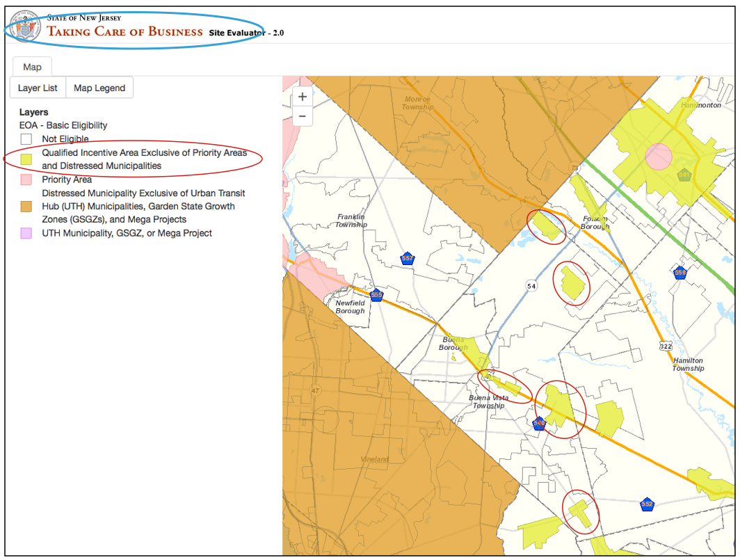Select the route 559 shield marker
This screenshot has width=740, height=560.
pyautogui.click(x=679, y=273)
